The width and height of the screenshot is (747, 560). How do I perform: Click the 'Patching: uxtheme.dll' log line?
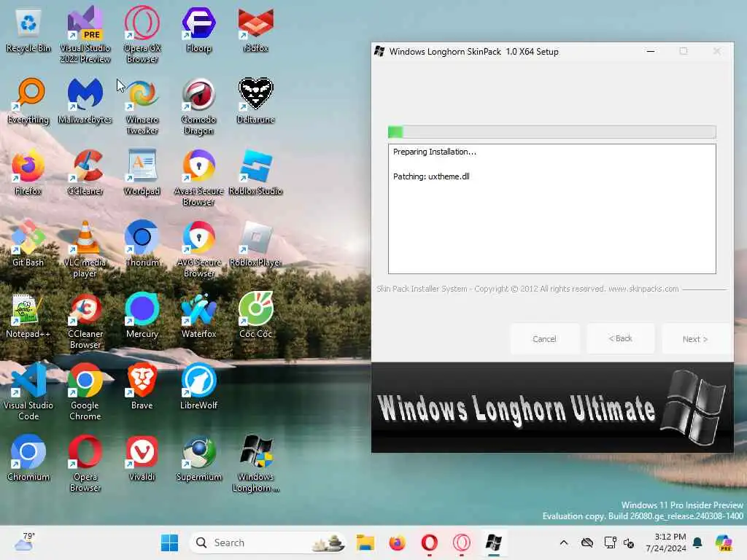click(x=431, y=176)
